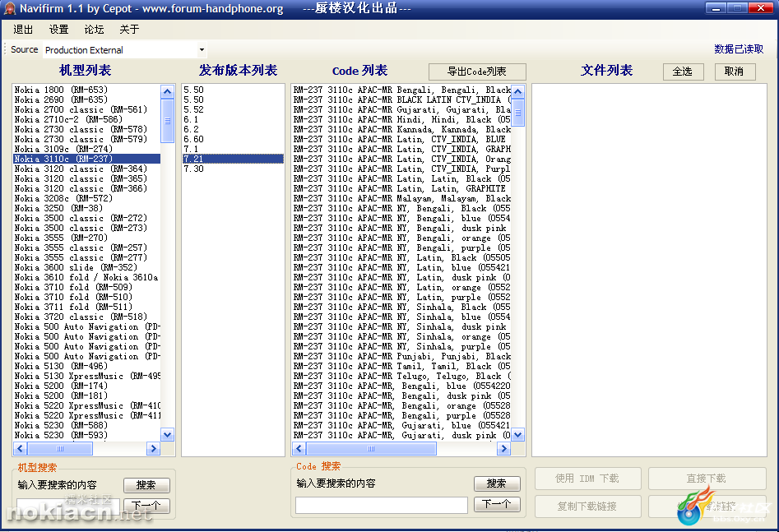Select code row APAC-MR Kannada, Kannada, Black
This screenshot has width=779, height=532.
401,130
